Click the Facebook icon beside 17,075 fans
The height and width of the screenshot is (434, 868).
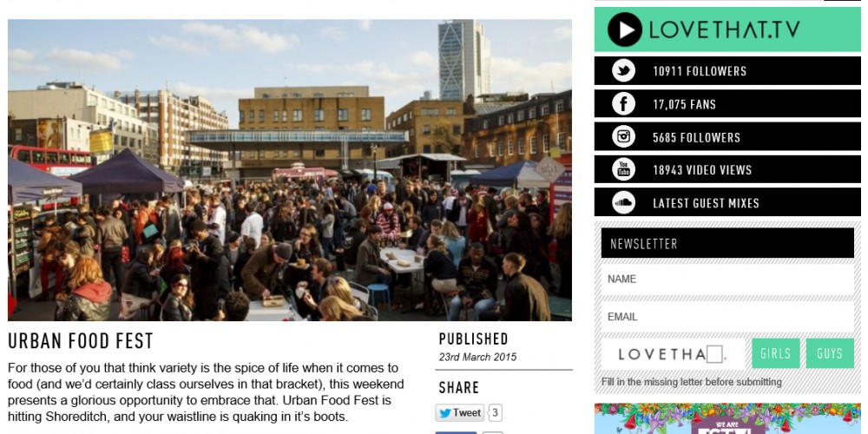[623, 104]
